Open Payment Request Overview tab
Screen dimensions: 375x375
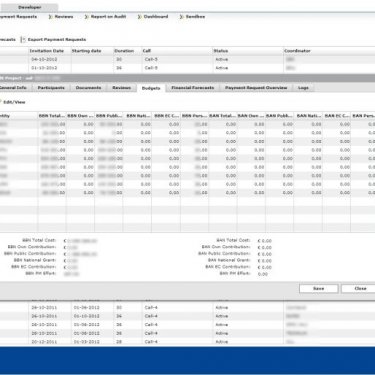(x=256, y=88)
